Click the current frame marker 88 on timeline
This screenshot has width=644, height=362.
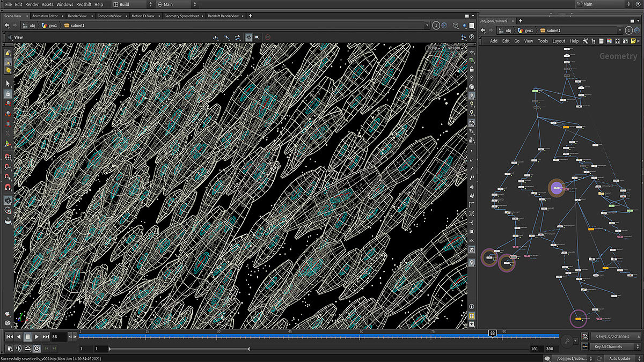492,333
